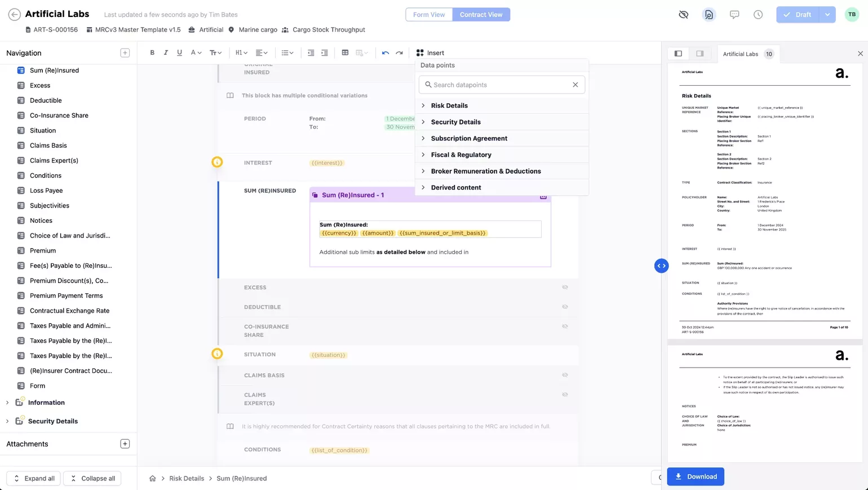Click the Bold formatting icon

pos(152,52)
